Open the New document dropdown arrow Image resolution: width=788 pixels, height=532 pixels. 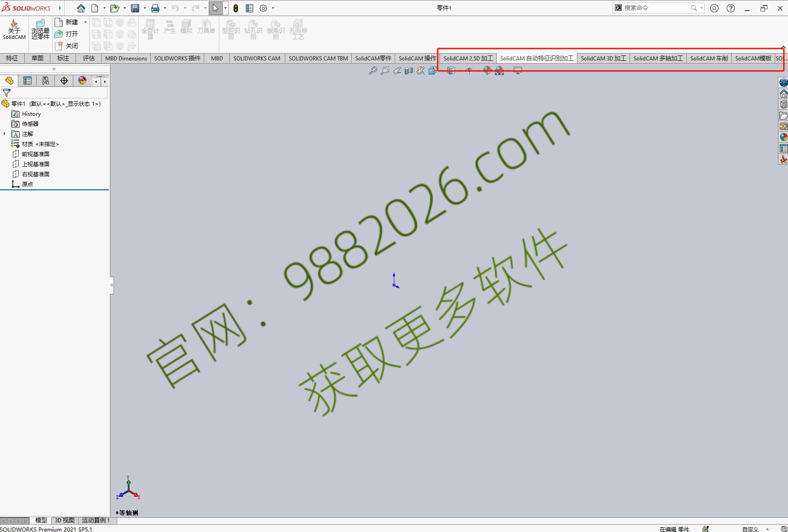tap(104, 8)
